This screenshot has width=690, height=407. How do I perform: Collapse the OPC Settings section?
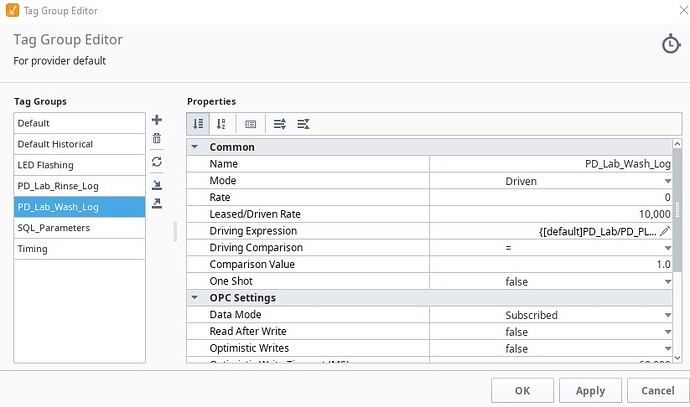[195, 298]
